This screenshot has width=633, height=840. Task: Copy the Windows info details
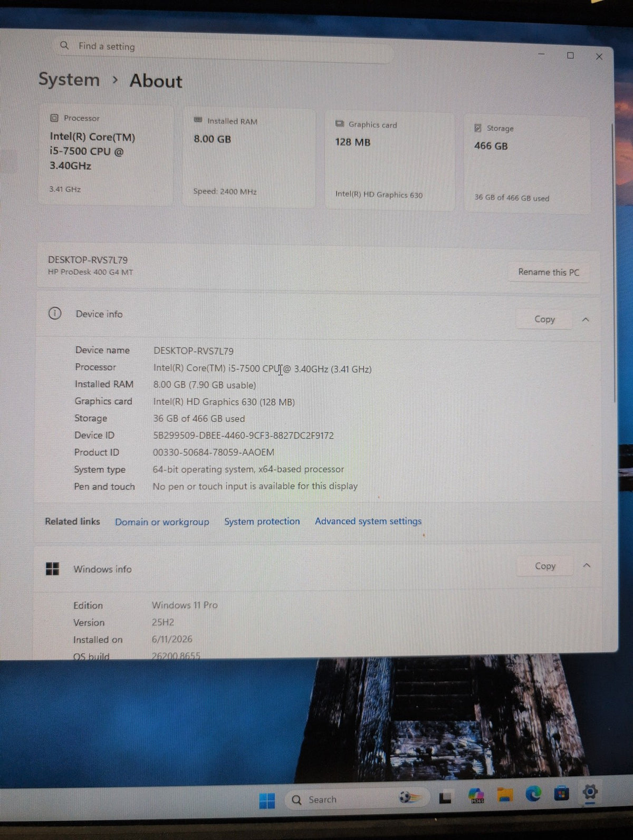pyautogui.click(x=545, y=566)
